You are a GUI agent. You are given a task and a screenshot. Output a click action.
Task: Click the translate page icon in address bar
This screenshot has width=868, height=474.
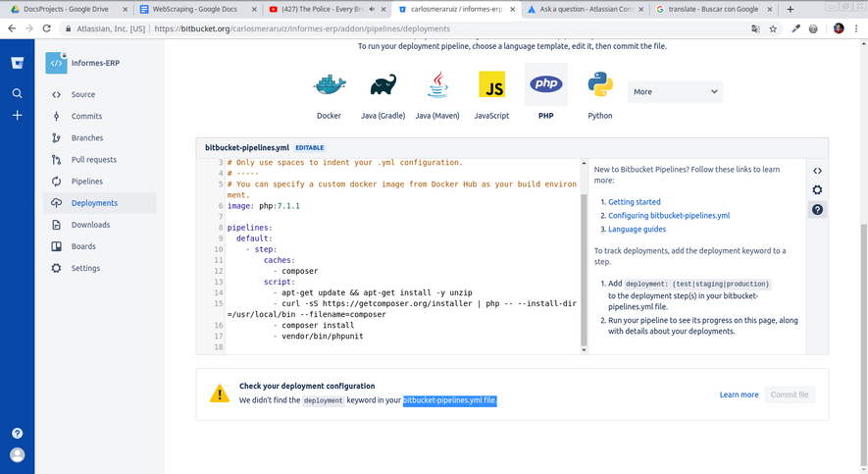click(755, 28)
